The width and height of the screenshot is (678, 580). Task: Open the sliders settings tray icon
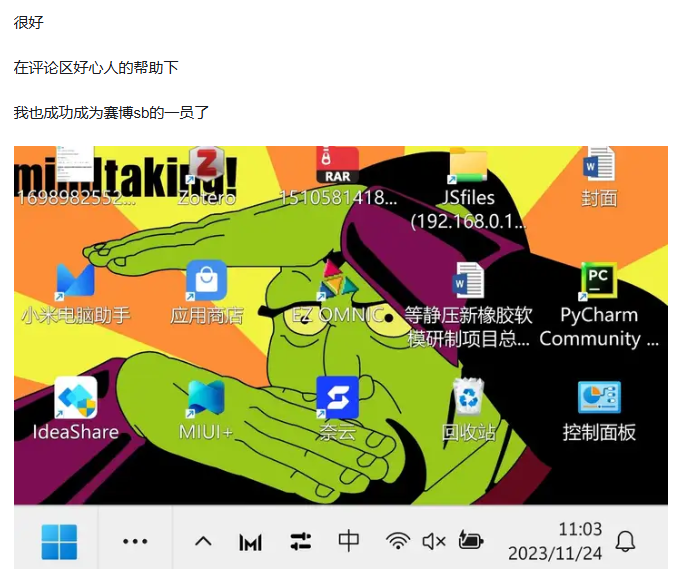coord(301,542)
